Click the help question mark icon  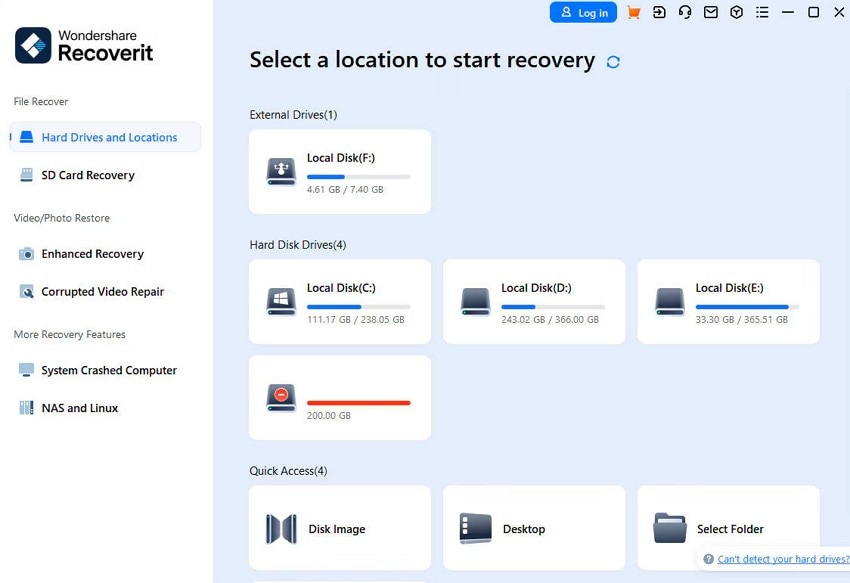click(708, 559)
